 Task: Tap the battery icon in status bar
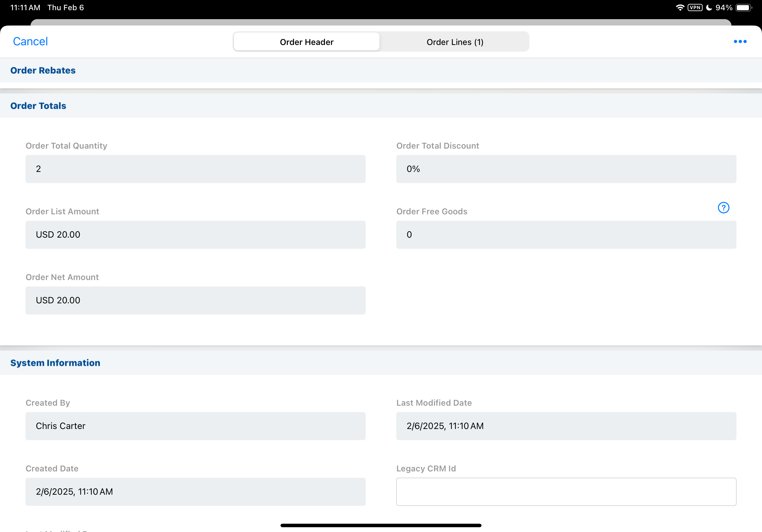pos(743,8)
